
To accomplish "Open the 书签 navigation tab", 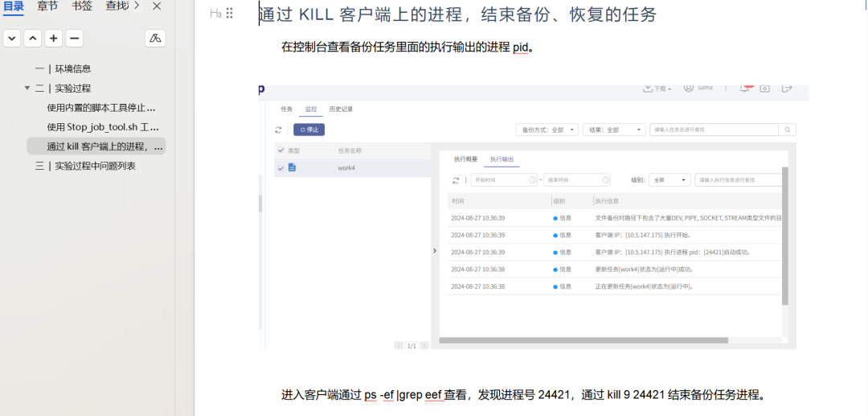I will pos(82,6).
